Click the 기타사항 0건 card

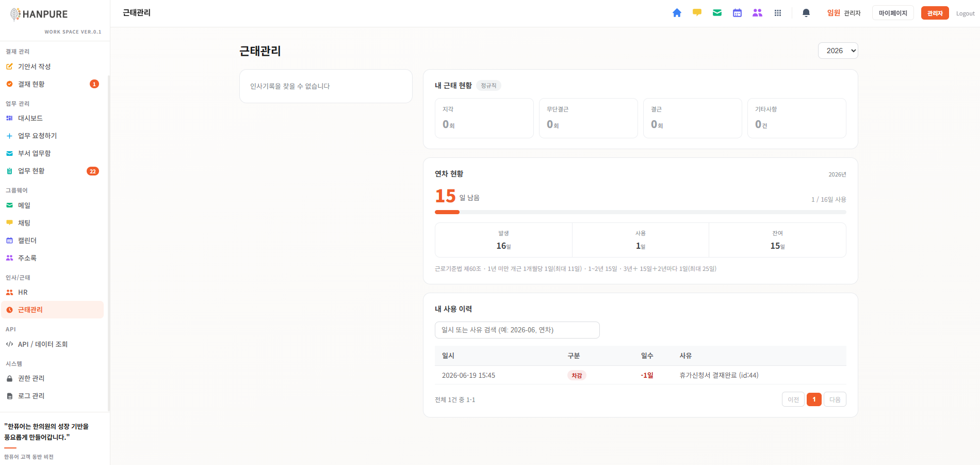click(796, 118)
